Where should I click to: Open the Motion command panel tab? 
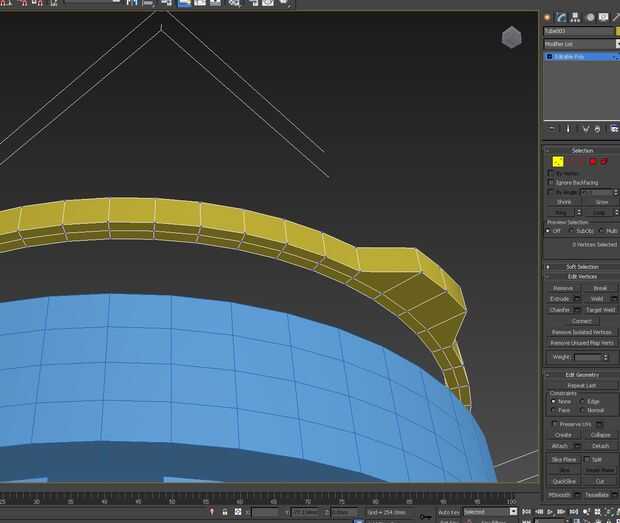pyautogui.click(x=590, y=17)
